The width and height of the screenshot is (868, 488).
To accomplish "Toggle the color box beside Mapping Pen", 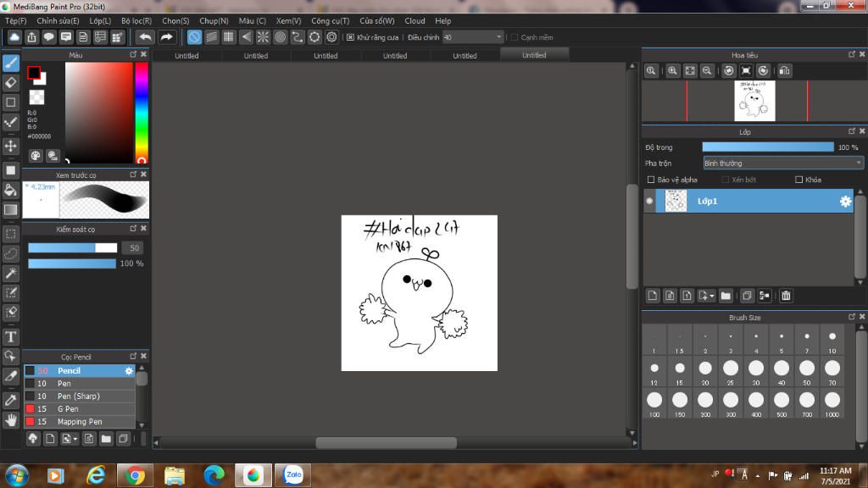I will pos(30,422).
